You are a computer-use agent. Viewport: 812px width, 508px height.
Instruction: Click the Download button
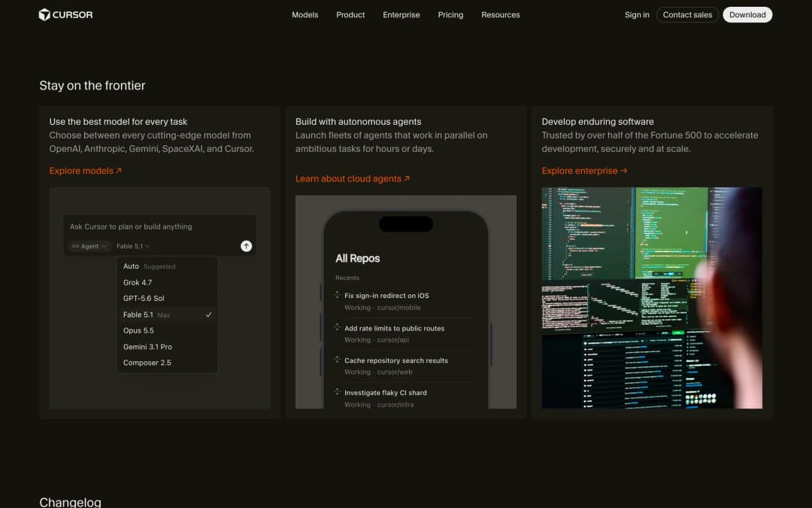(747, 14)
